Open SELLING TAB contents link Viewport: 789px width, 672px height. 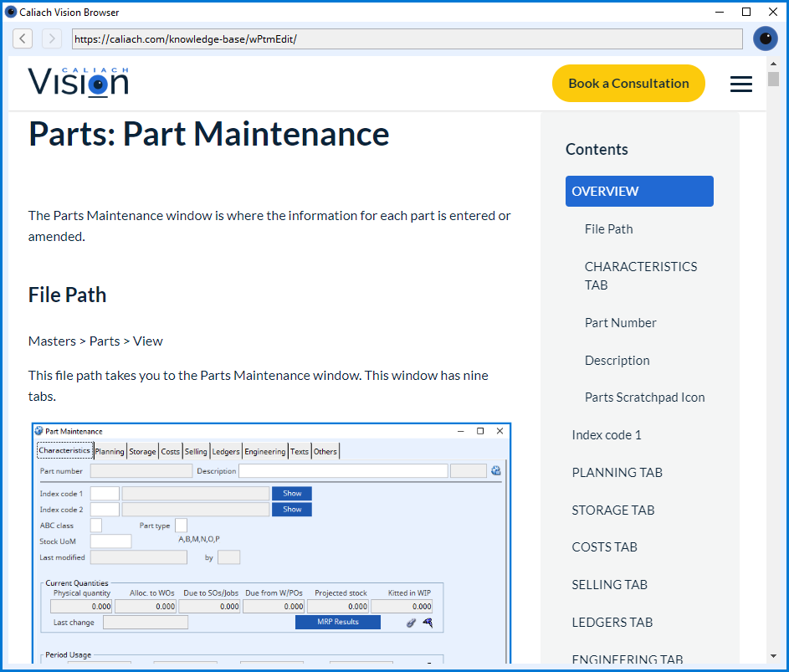tap(609, 585)
